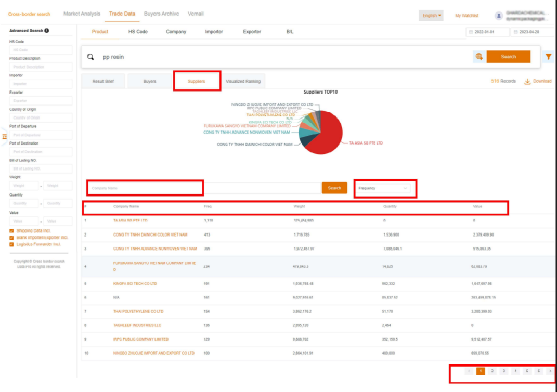Click the user profile avatar icon
The width and height of the screenshot is (557, 392).
499,16
